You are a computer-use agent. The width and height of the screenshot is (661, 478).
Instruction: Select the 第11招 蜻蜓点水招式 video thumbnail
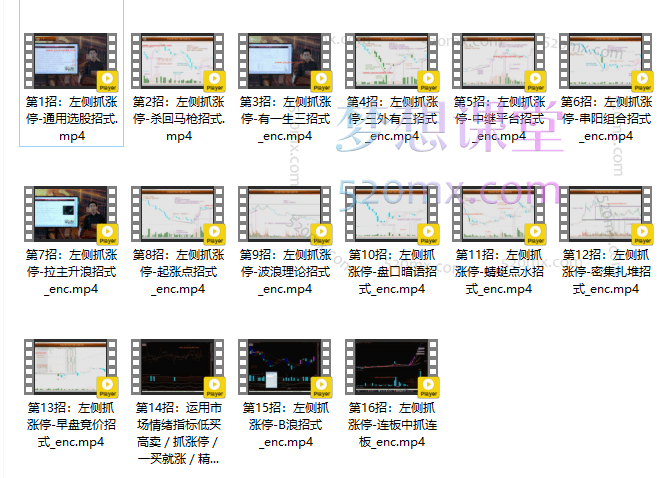coord(499,214)
